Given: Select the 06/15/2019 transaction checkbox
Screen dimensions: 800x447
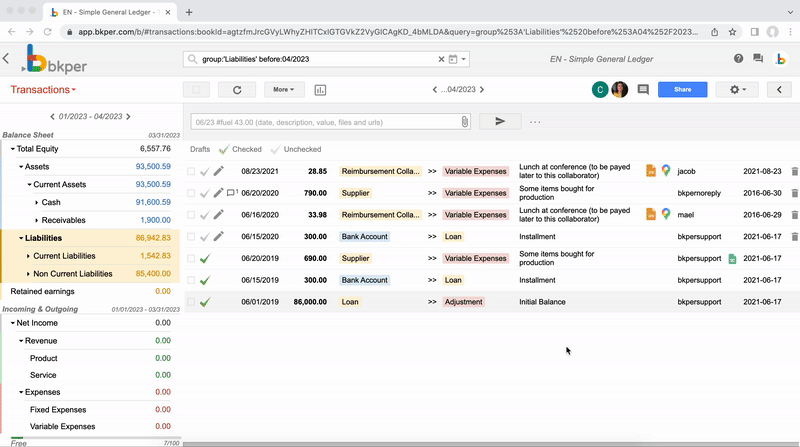Looking at the screenshot, I should pos(191,280).
